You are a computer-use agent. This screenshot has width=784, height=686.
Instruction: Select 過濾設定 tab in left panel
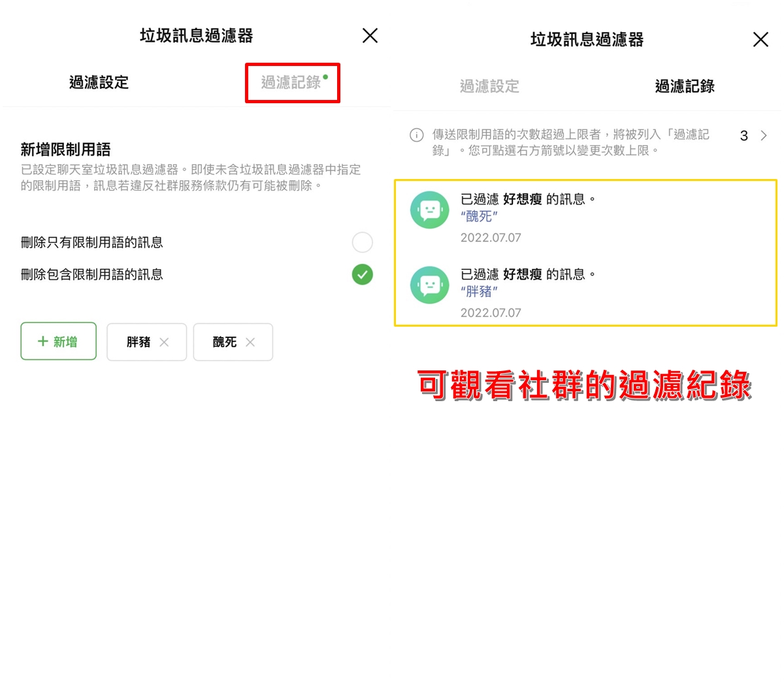pos(99,82)
